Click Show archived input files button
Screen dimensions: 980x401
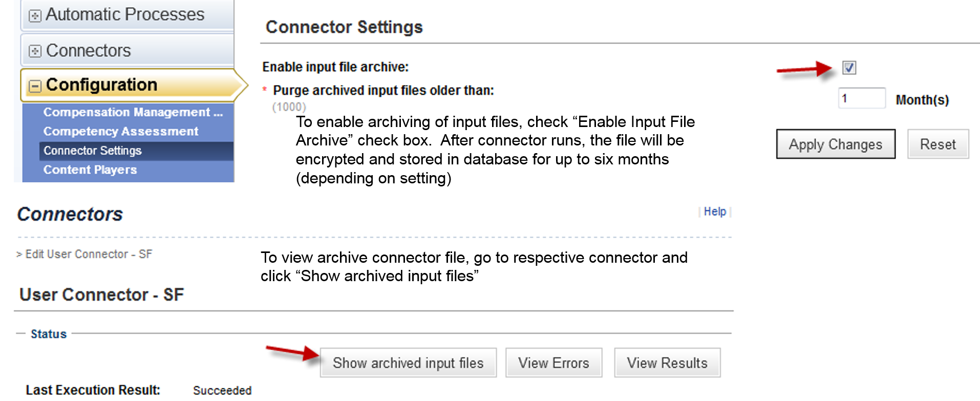(x=408, y=363)
